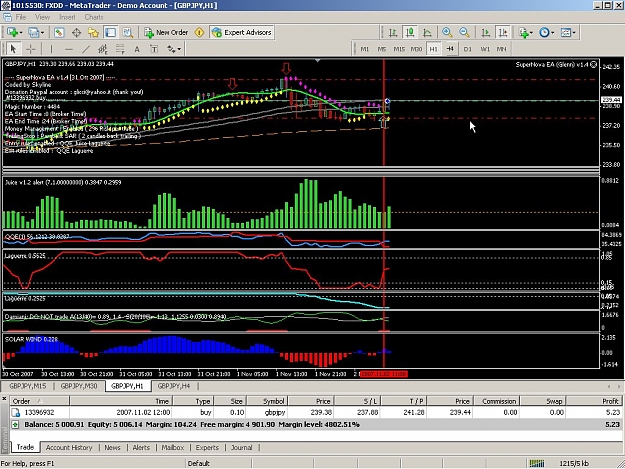Select the Crosshair tool

(31, 49)
